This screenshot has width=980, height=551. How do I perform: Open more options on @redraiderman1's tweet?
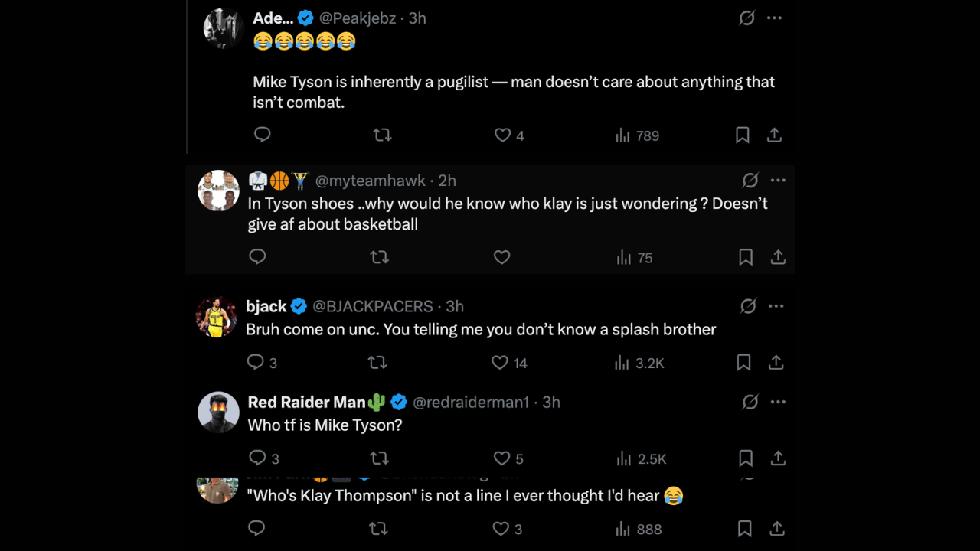coord(776,401)
